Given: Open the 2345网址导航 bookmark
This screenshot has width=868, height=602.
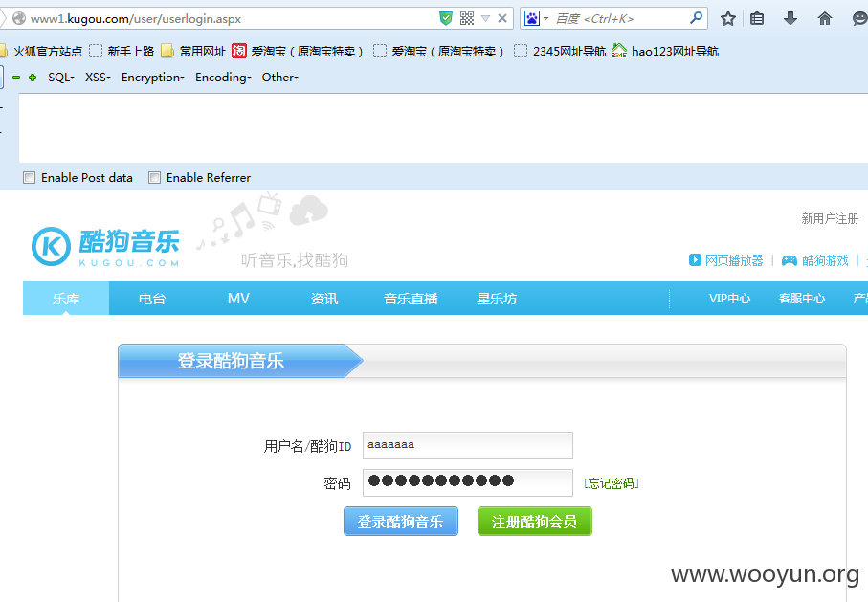Looking at the screenshot, I should [x=560, y=52].
